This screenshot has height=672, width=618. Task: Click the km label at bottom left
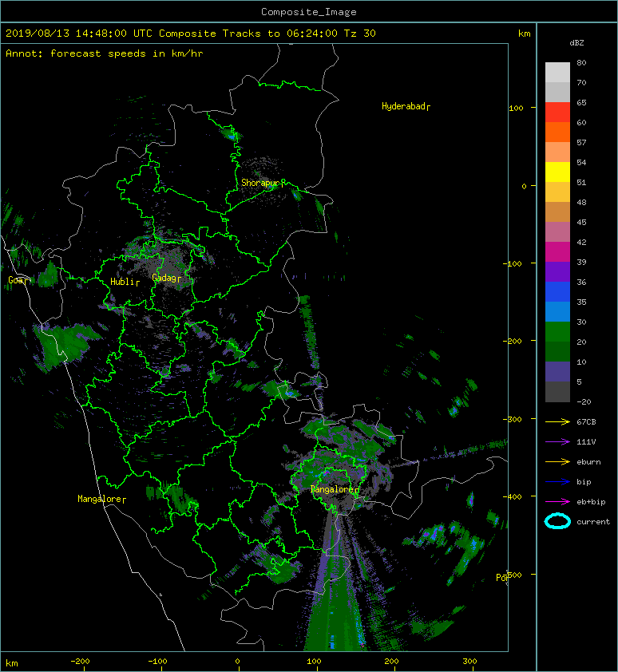click(x=12, y=663)
